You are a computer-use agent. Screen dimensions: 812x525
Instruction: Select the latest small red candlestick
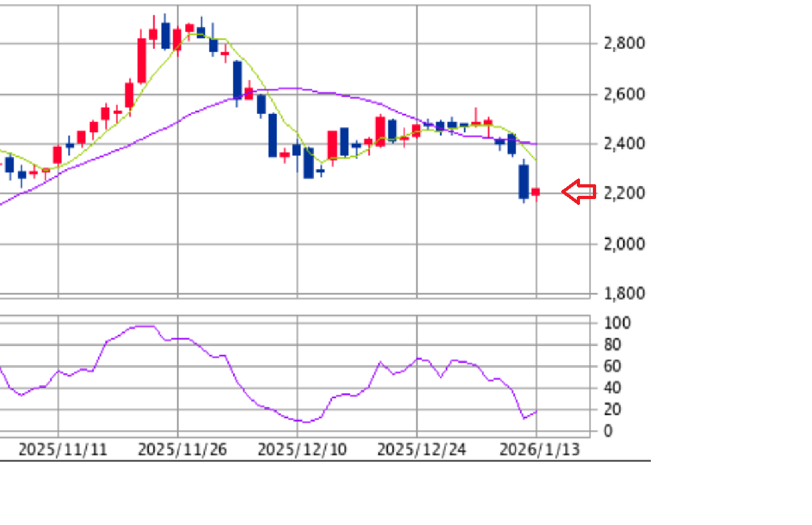536,192
